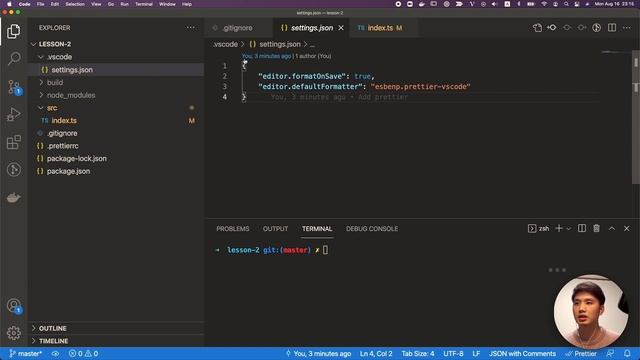
Task: Open the Apple menu
Action: click(9, 4)
